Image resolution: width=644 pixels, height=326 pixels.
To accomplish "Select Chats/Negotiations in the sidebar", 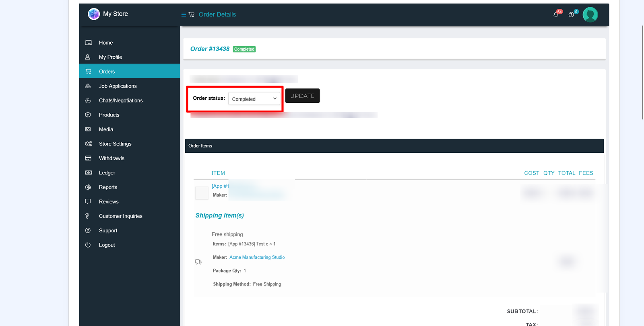I will [121, 100].
